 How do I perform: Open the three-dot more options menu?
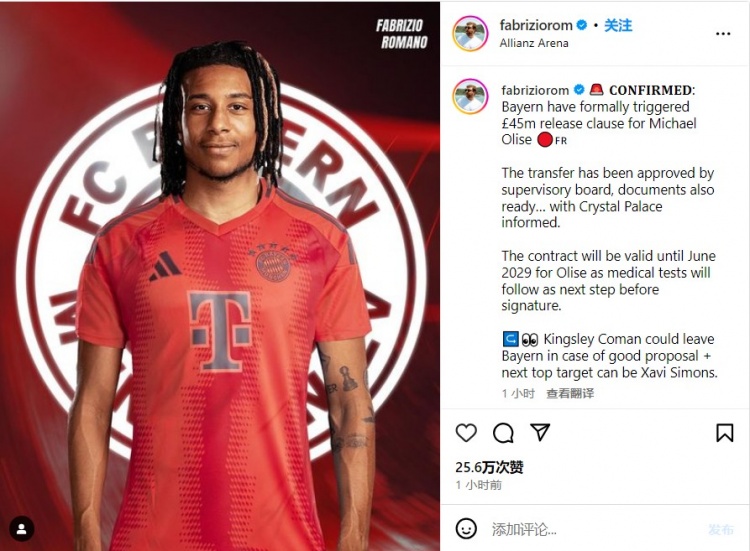pyautogui.click(x=723, y=33)
